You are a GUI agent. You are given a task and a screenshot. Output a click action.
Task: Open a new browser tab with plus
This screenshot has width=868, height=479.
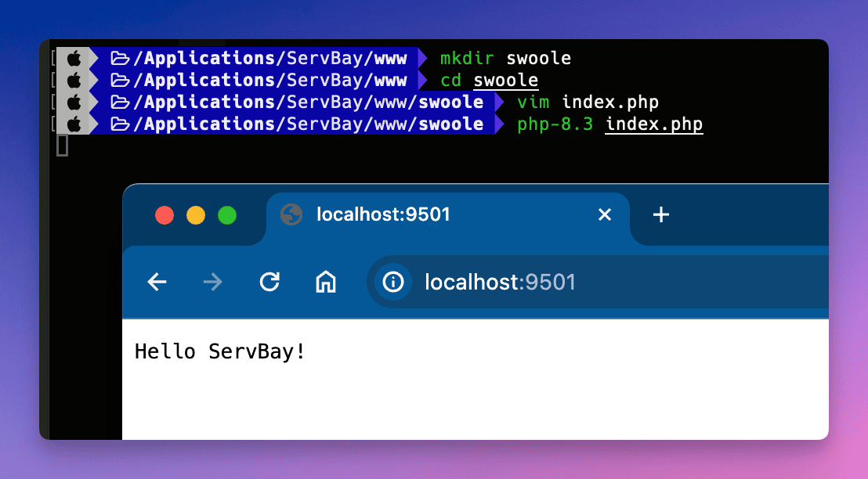tap(661, 214)
